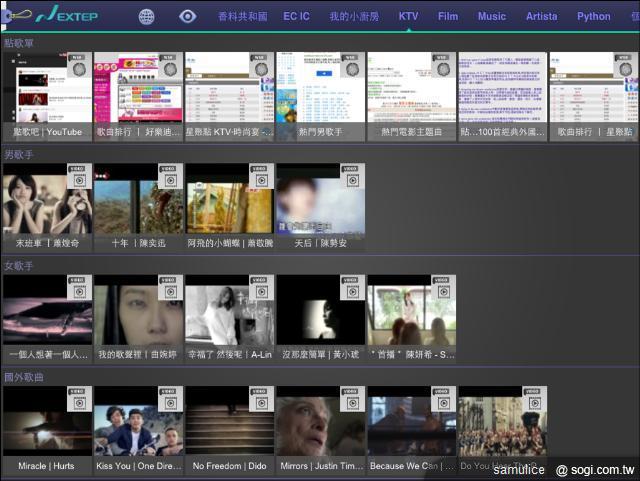Click video badge on Miracle Hurts card
640x481 pixels.
tap(79, 399)
